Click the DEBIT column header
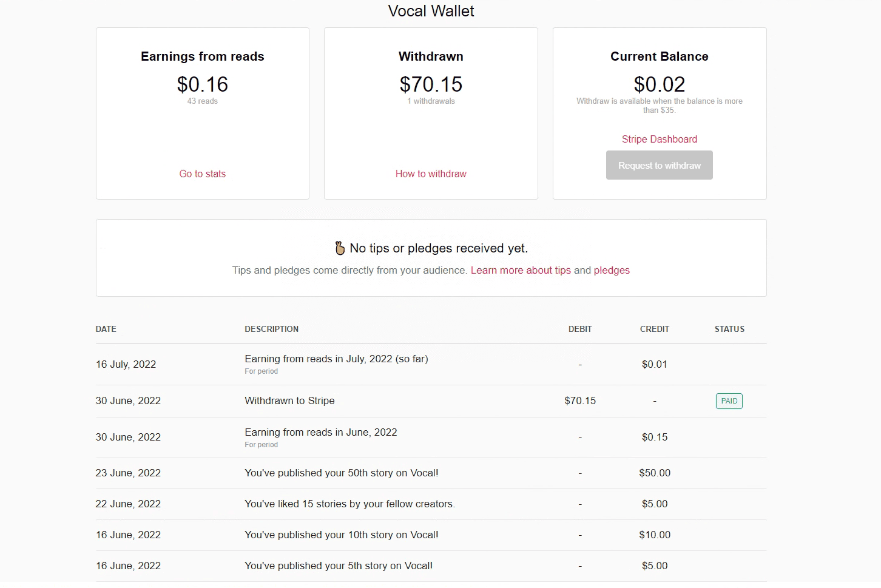 579,329
